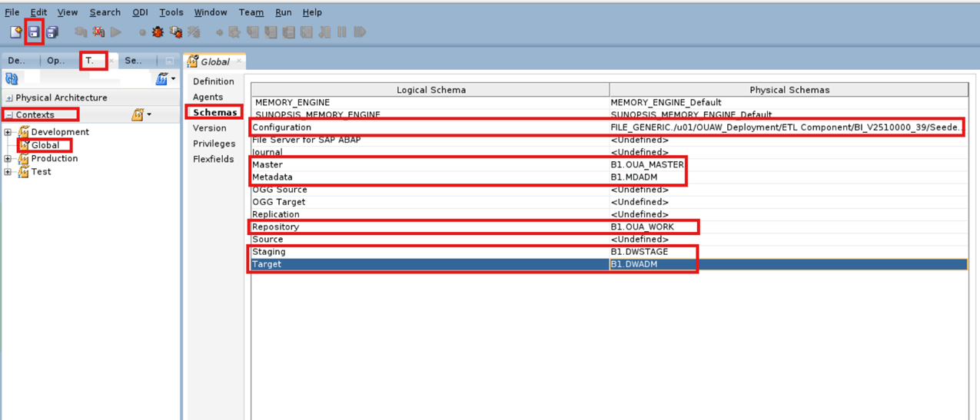Open the Tools menu
This screenshot has width=980, height=420.
click(x=171, y=12)
